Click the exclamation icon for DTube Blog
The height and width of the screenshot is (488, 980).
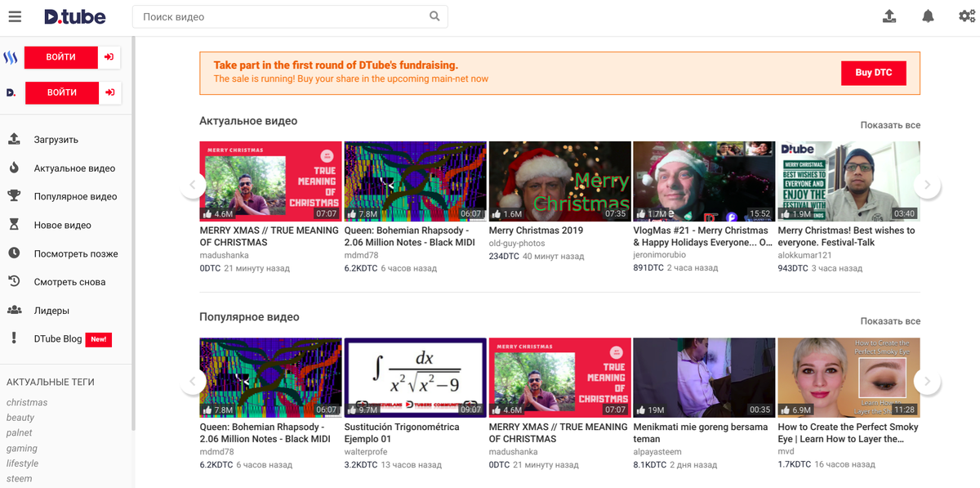point(14,338)
